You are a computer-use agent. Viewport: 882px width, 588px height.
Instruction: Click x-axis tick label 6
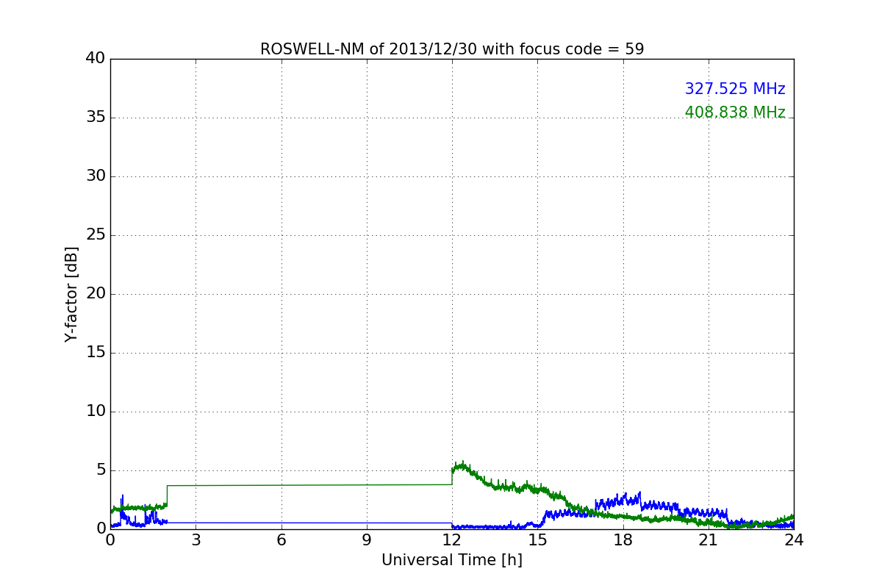point(281,540)
